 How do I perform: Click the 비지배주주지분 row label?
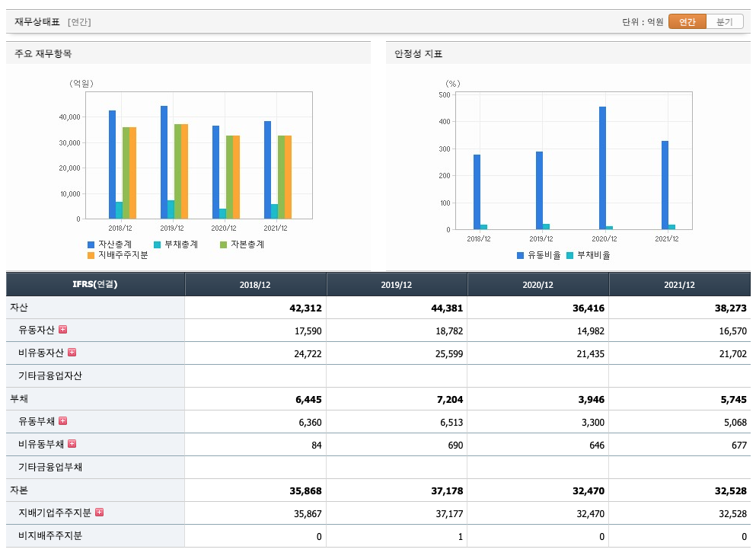pyautogui.click(x=50, y=535)
